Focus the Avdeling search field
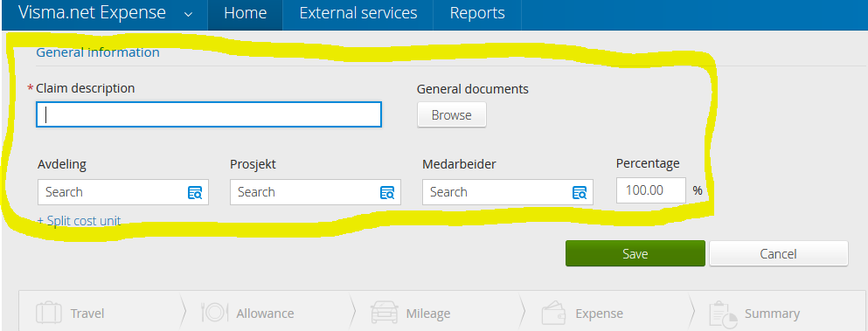Screen dimensions: 868x331 click(123, 192)
